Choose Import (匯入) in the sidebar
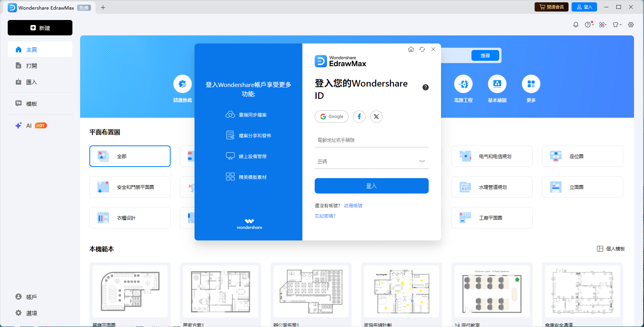 tap(40, 82)
